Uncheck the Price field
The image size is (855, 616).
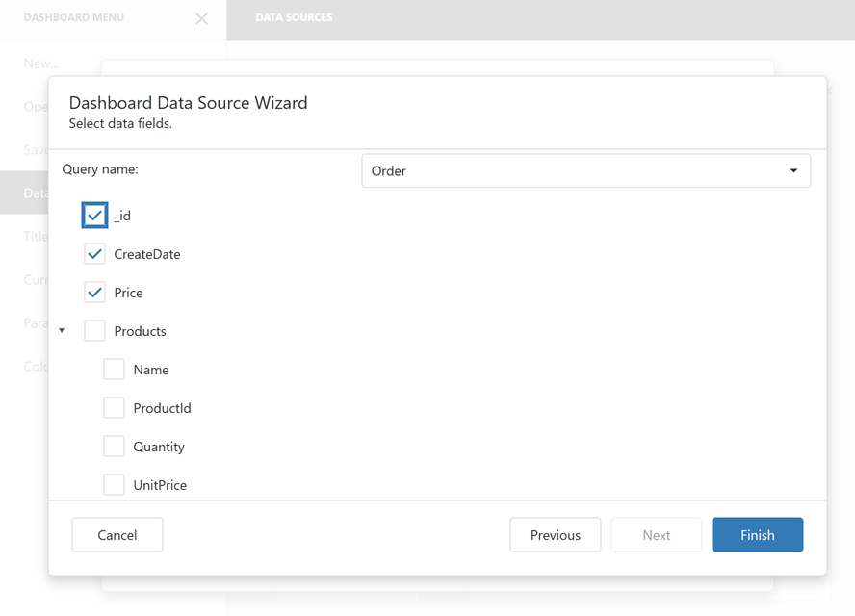(x=94, y=292)
